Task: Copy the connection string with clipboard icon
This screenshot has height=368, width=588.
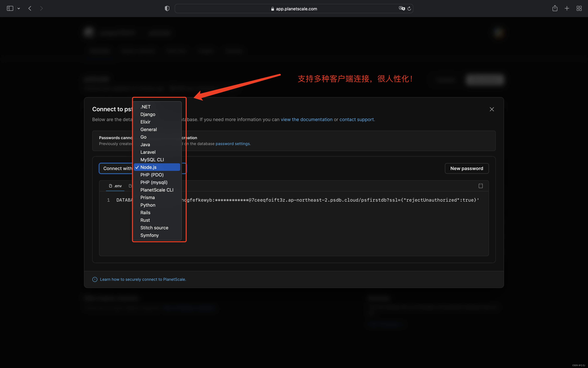Action: point(481,186)
